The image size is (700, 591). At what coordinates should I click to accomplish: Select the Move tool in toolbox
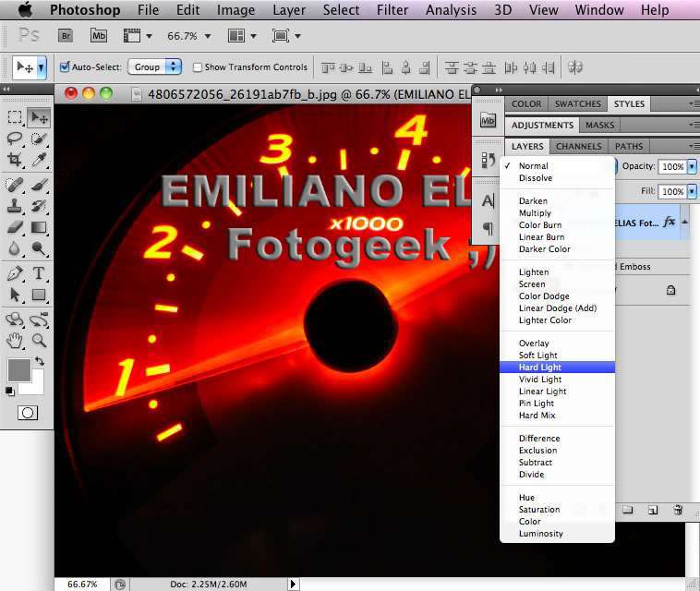tap(39, 118)
